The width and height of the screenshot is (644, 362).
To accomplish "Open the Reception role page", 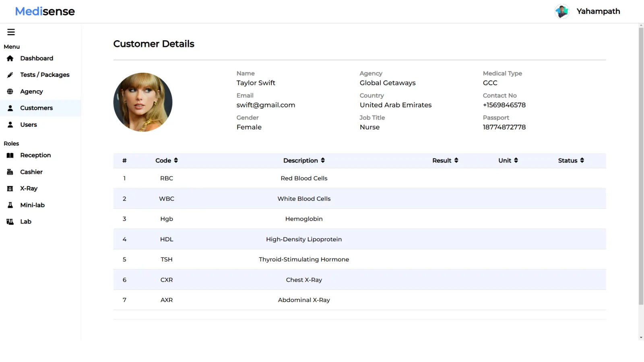I will tap(40, 155).
